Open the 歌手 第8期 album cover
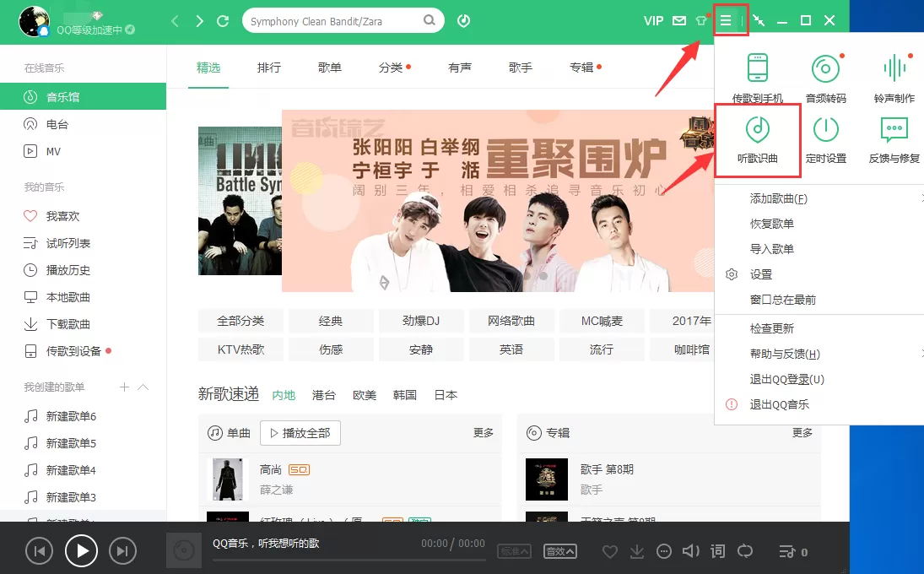This screenshot has height=574, width=924. click(x=546, y=479)
